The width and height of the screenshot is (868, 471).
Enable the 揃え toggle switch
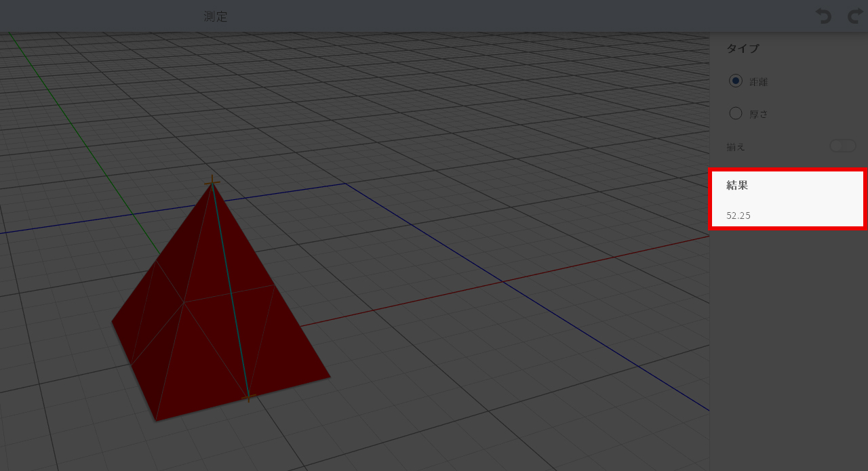pyautogui.click(x=843, y=146)
